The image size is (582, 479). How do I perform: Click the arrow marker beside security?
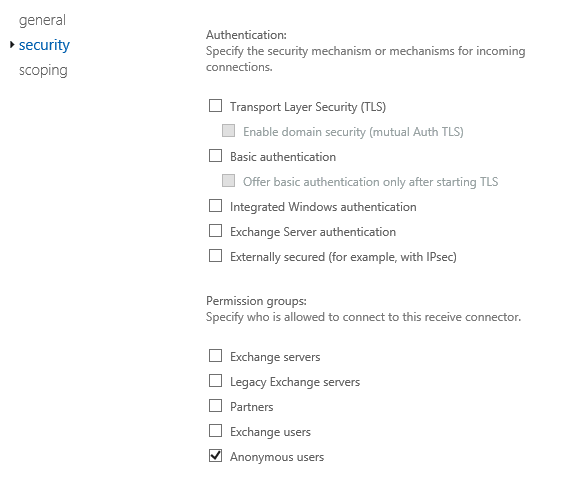(12, 45)
